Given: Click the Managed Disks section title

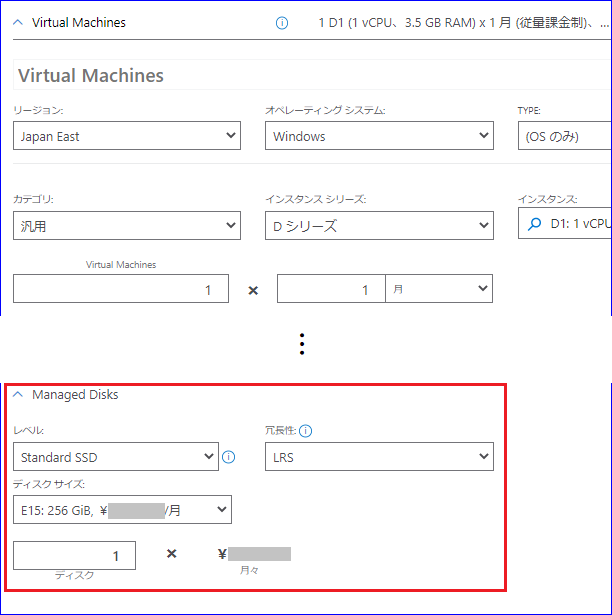Looking at the screenshot, I should click(75, 395).
